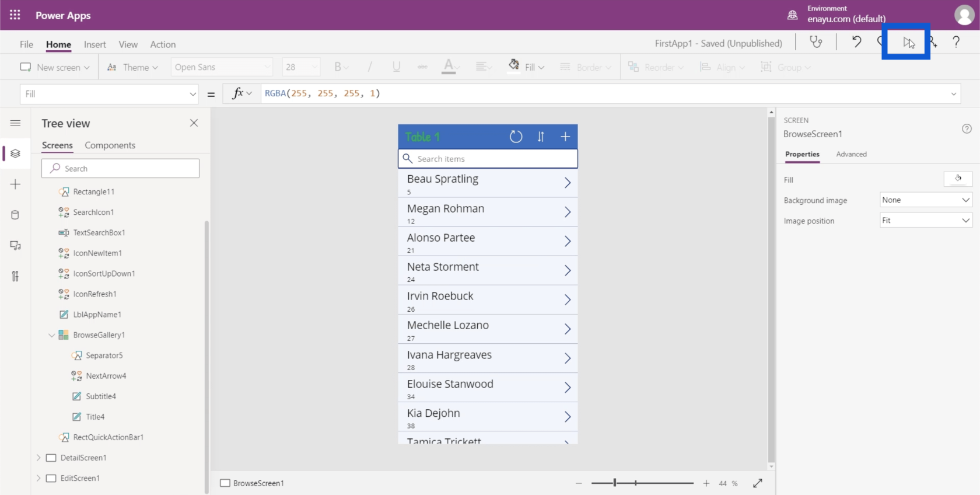Switch to the Home tab

click(x=58, y=44)
